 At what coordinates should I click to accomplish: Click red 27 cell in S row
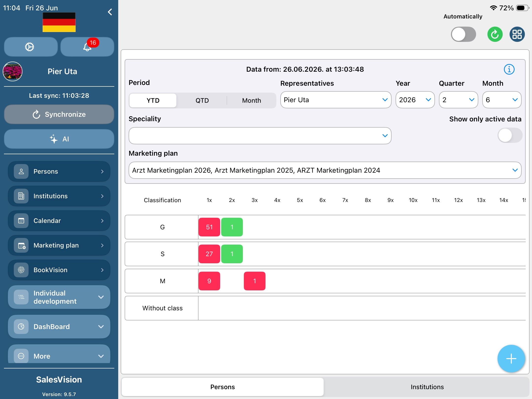tap(209, 254)
